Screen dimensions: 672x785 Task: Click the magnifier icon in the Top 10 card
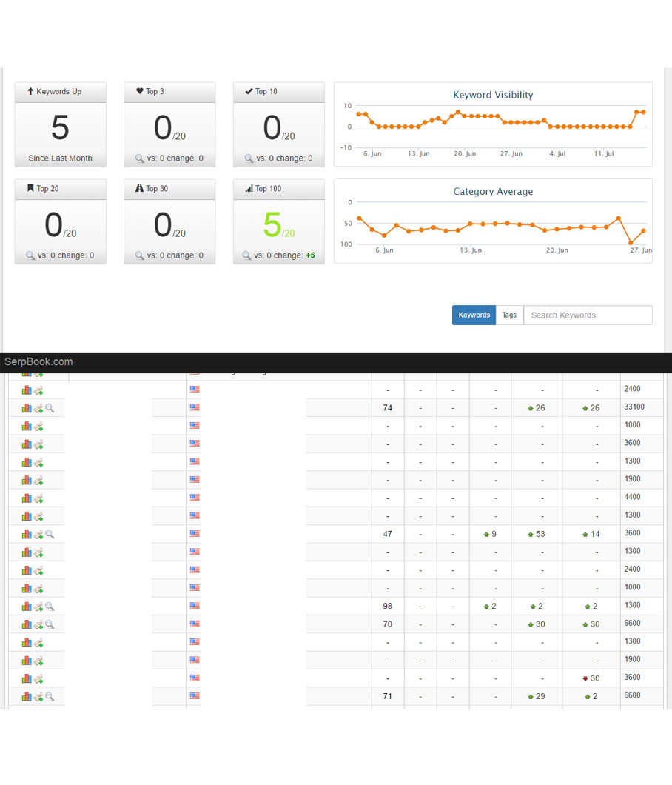coord(249,158)
